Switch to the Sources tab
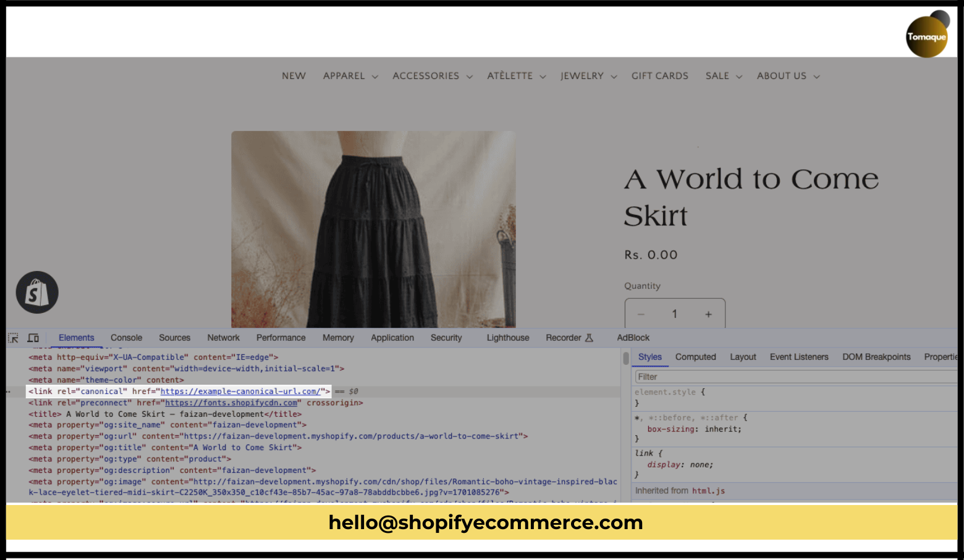Screen dimensions: 964x560 point(175,338)
